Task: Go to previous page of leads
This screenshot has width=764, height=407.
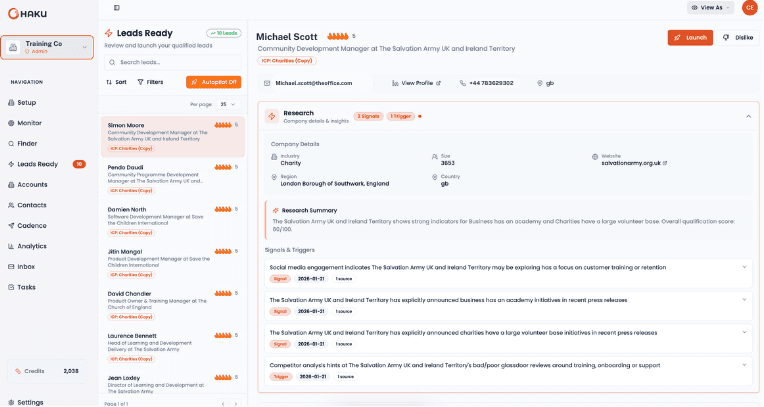Action: coord(223,404)
